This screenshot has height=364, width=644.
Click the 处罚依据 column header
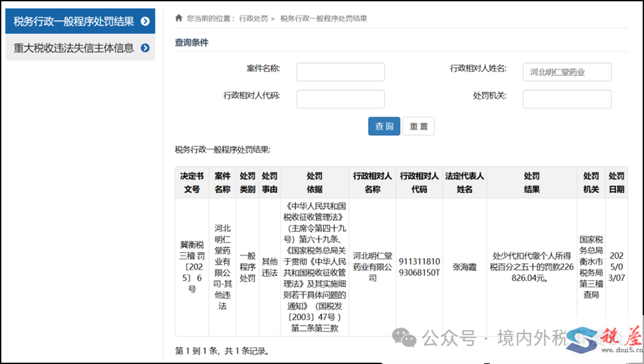click(314, 183)
